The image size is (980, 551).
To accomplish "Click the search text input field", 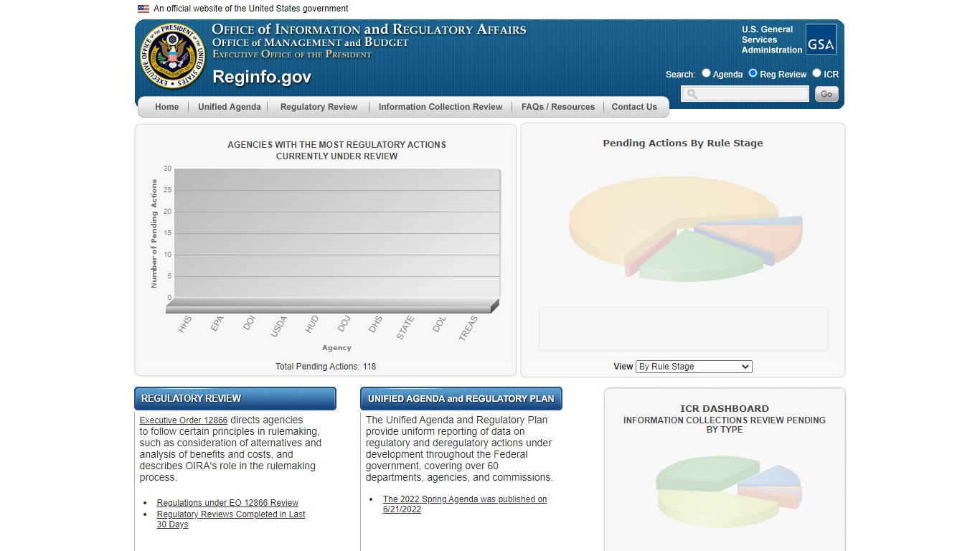I will pyautogui.click(x=745, y=94).
